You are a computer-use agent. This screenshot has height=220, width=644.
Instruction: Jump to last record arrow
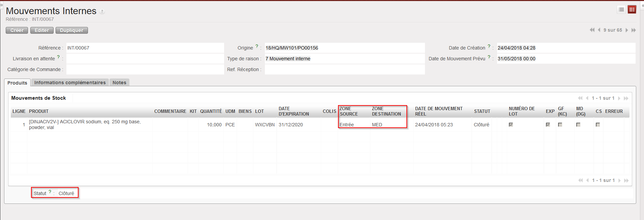(634, 30)
